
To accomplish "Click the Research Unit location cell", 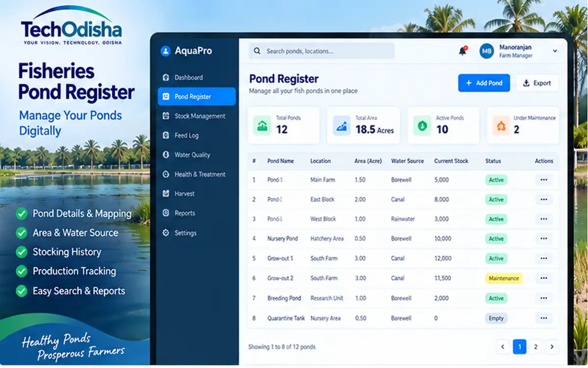I will 327,298.
